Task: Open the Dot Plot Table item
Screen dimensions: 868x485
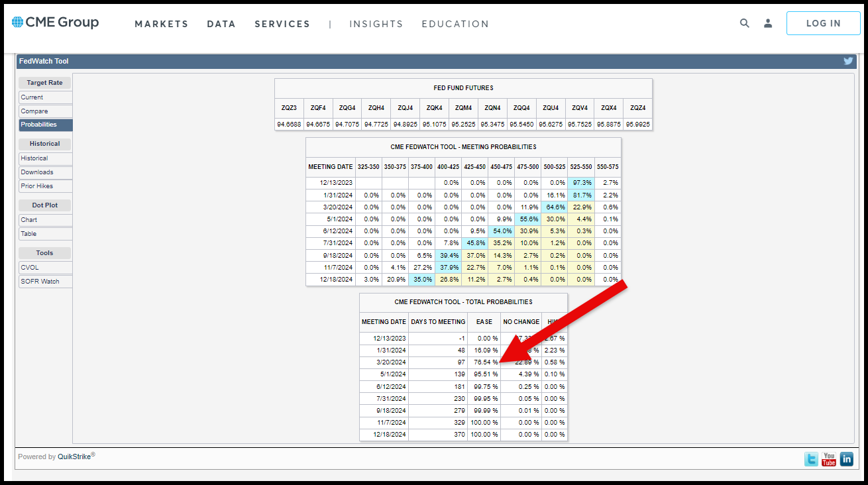Action: [46, 234]
